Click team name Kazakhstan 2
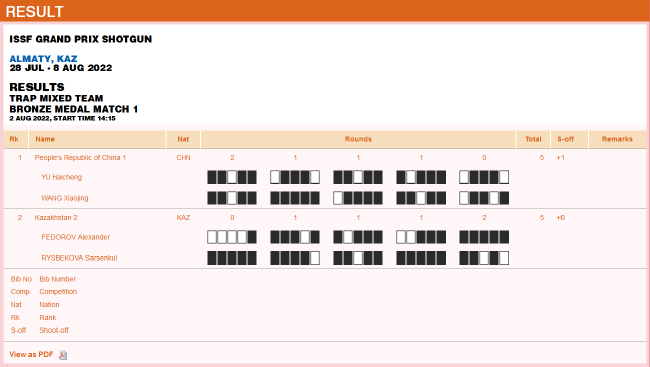Image resolution: width=650 pixels, height=367 pixels. tap(56, 218)
